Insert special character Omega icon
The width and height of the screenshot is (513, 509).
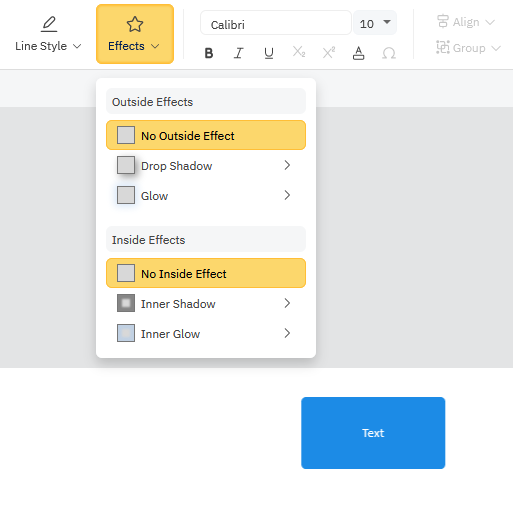(x=389, y=53)
